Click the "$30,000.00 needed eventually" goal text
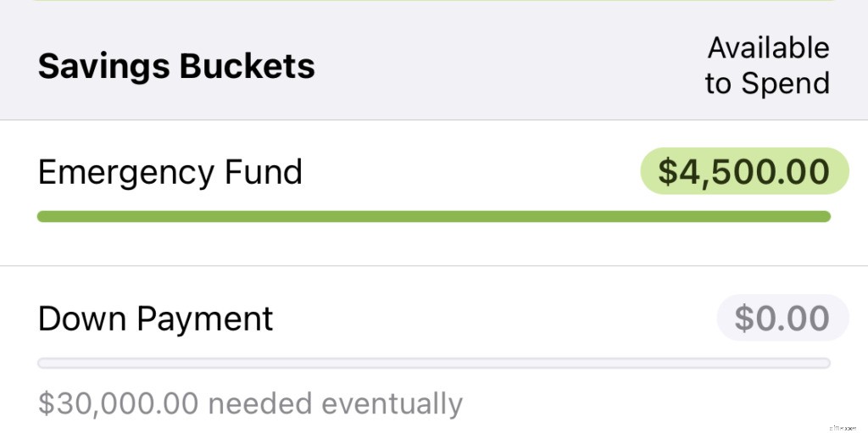Screen dimensions: 868x433 tap(250, 402)
